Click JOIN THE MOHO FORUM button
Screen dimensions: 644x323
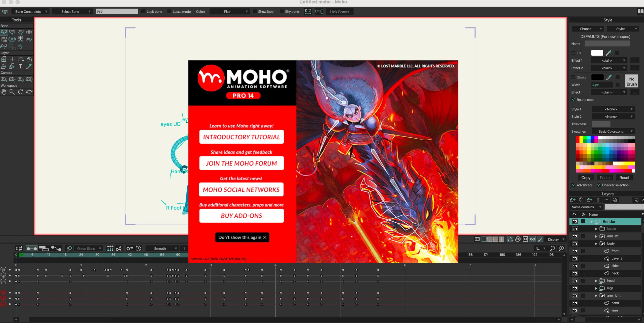pos(242,163)
